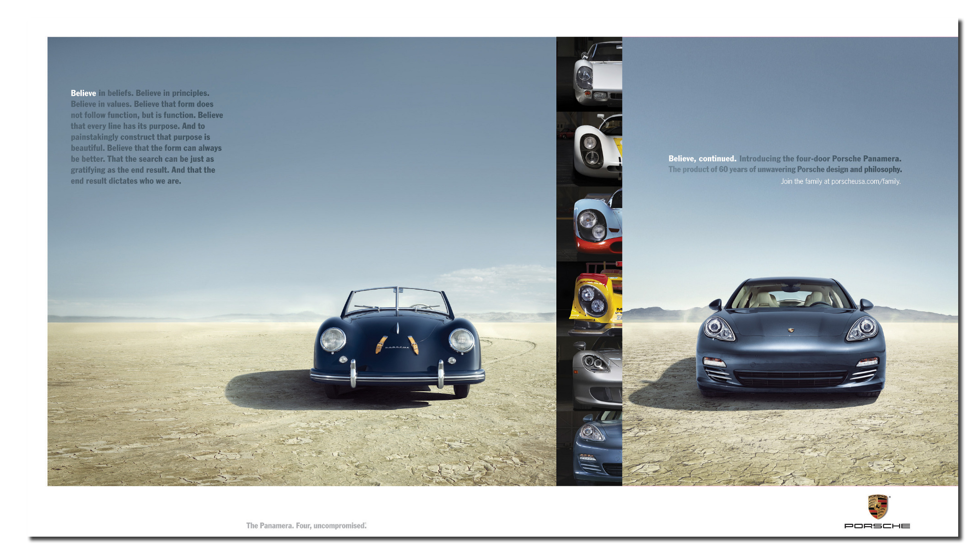The height and width of the screenshot is (553, 980).
Task: Click the Panamera's right-side headlight
Action: 863,329
